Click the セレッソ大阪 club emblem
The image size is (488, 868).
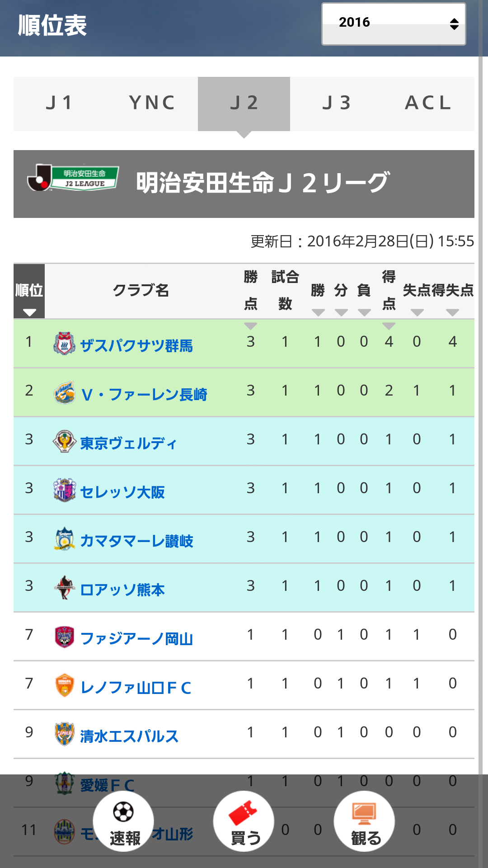[x=64, y=490]
